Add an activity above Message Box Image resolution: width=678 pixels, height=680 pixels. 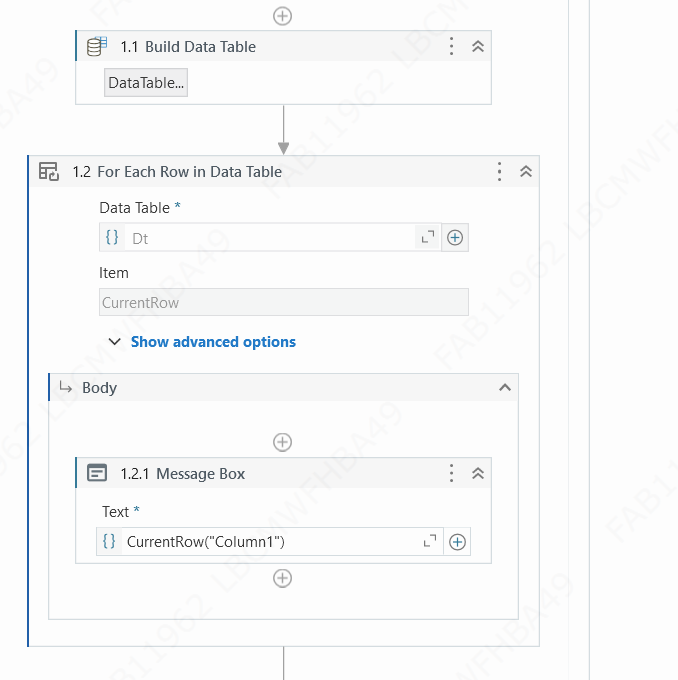coord(282,442)
